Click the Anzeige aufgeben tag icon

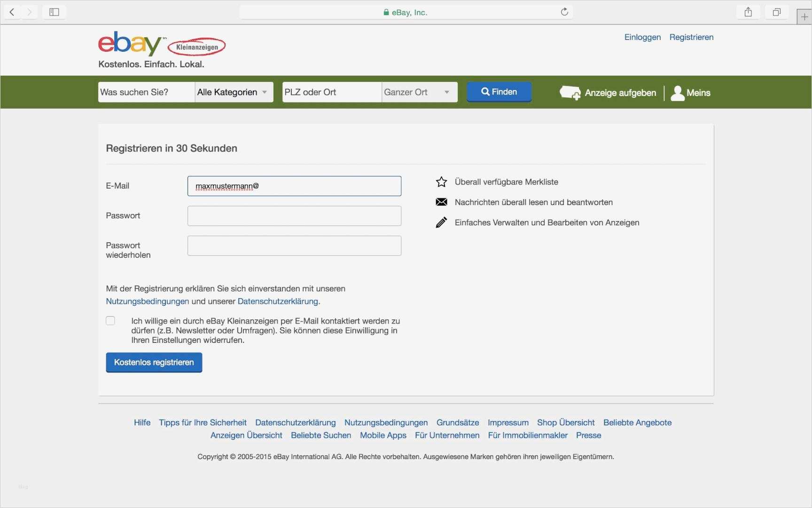[570, 93]
